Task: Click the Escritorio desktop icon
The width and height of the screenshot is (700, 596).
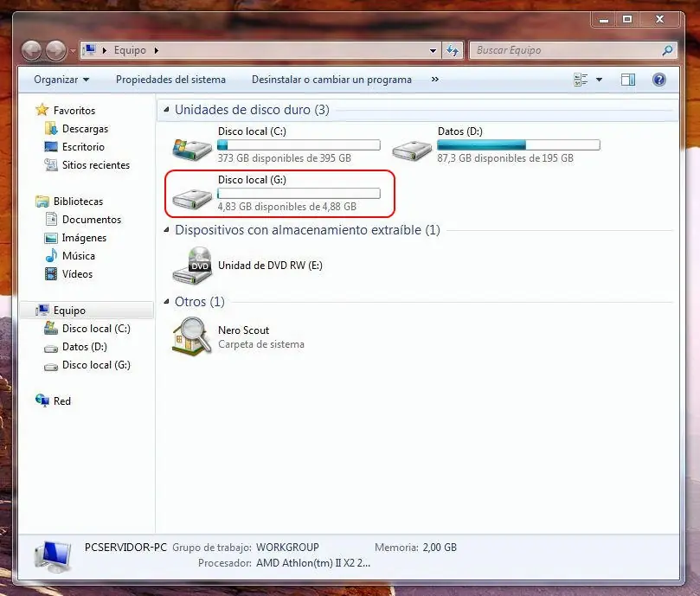Action: click(x=51, y=146)
